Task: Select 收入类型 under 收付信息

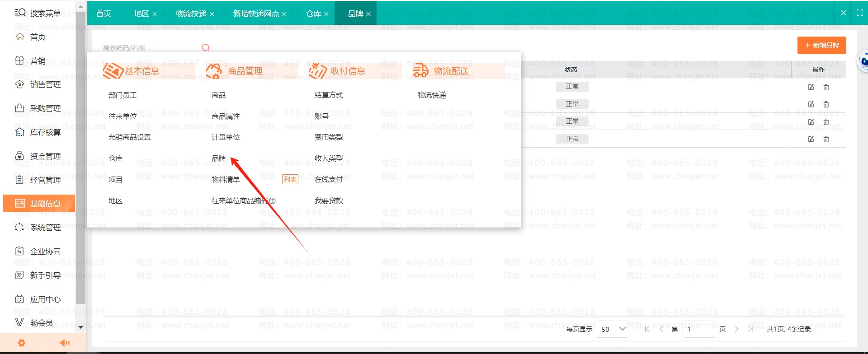Action: pos(329,158)
